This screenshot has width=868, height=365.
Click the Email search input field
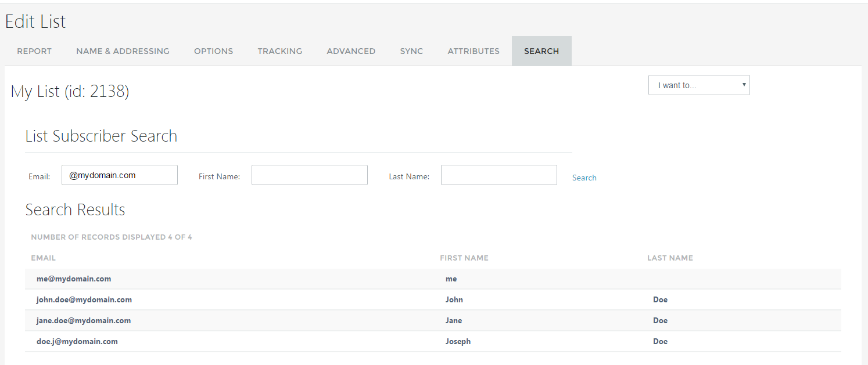[119, 175]
